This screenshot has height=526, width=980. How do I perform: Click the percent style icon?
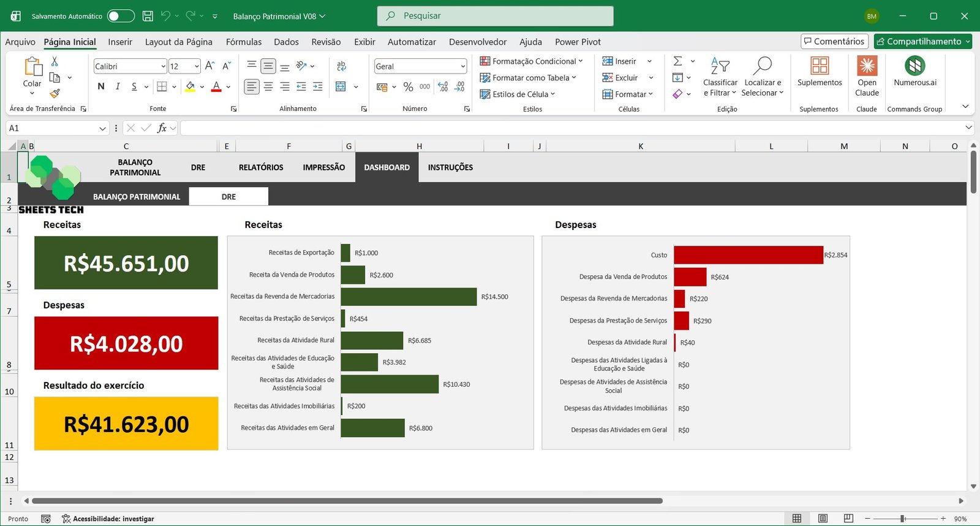[408, 87]
